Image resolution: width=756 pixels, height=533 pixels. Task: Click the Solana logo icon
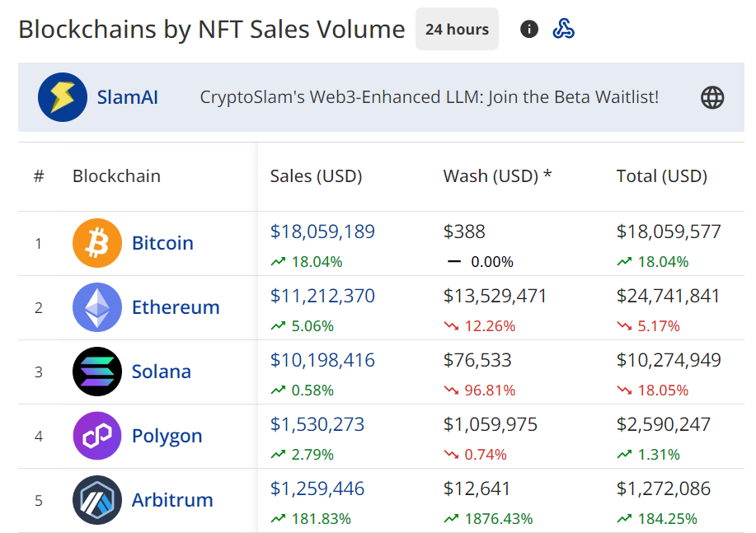tap(97, 372)
